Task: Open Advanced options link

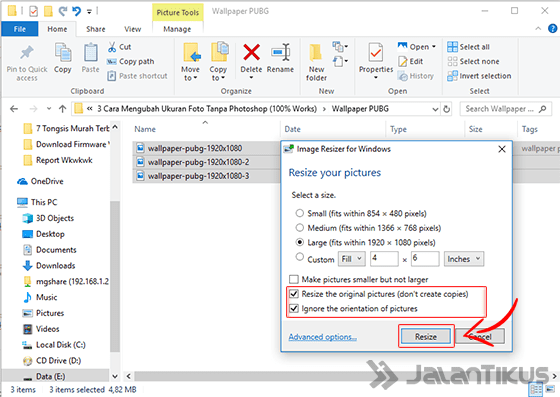Action: (322, 337)
